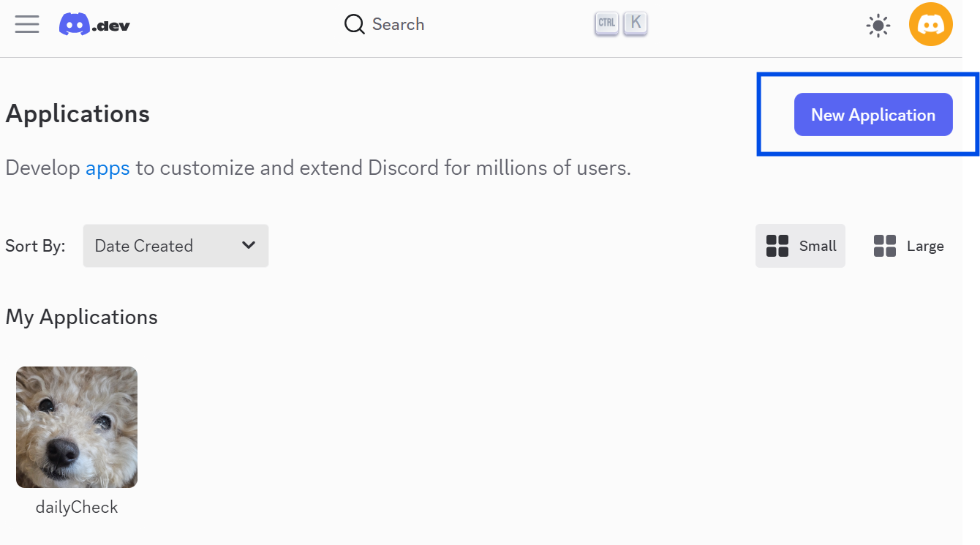Click the small grid view icon
The height and width of the screenshot is (545, 980).
tap(777, 246)
